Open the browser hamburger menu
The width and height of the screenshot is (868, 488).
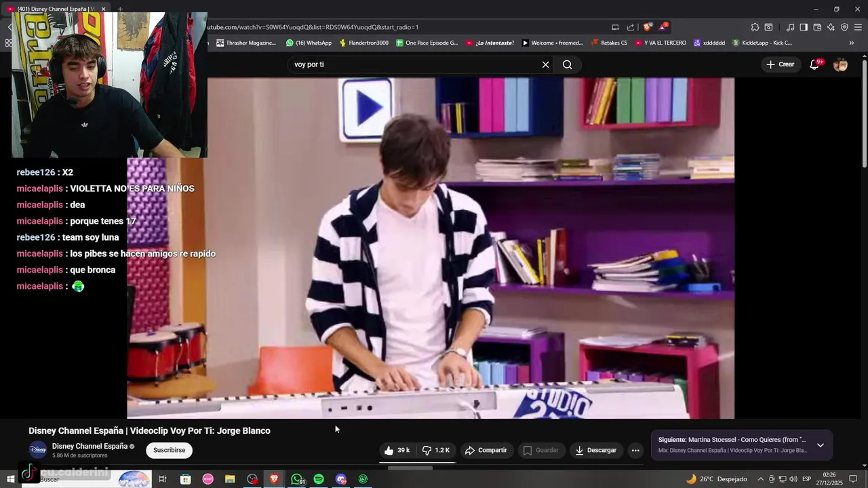click(x=859, y=27)
